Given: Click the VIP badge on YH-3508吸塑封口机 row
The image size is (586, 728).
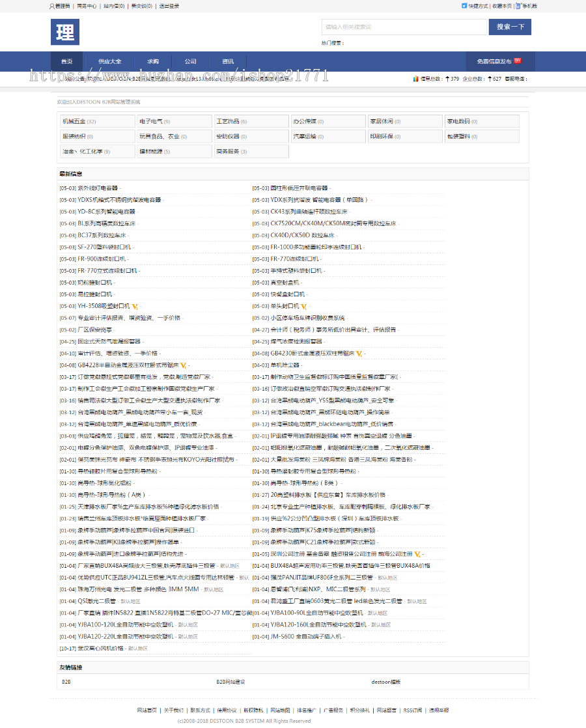Looking at the screenshot, I should pyautogui.click(x=135, y=307).
